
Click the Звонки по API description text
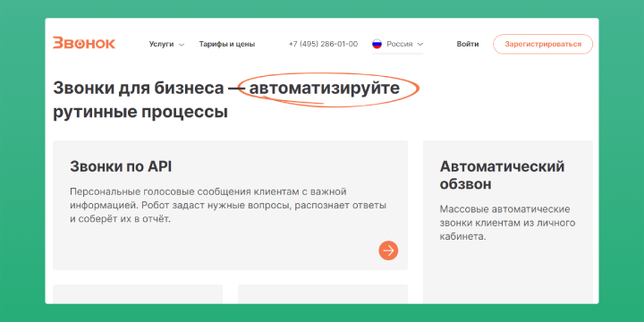(x=228, y=206)
